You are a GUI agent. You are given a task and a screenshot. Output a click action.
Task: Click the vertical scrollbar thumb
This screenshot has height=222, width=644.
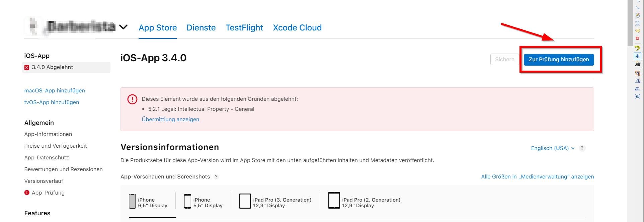pos(630,23)
